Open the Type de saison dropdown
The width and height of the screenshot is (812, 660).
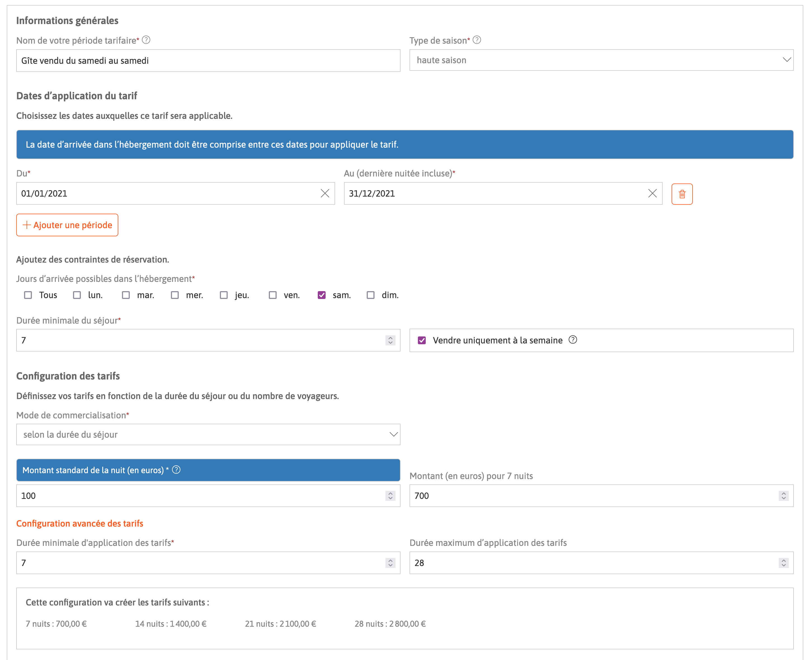(601, 60)
